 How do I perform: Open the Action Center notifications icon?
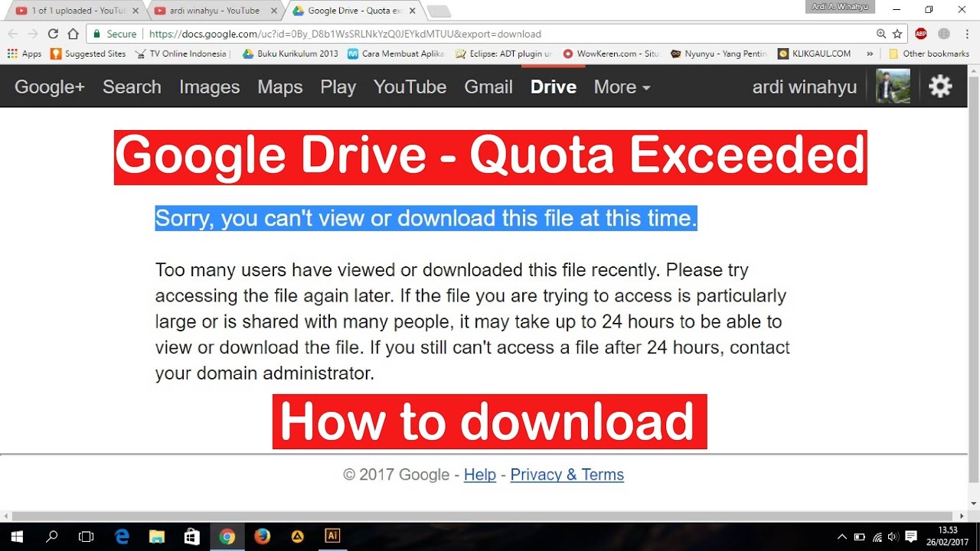(x=911, y=536)
